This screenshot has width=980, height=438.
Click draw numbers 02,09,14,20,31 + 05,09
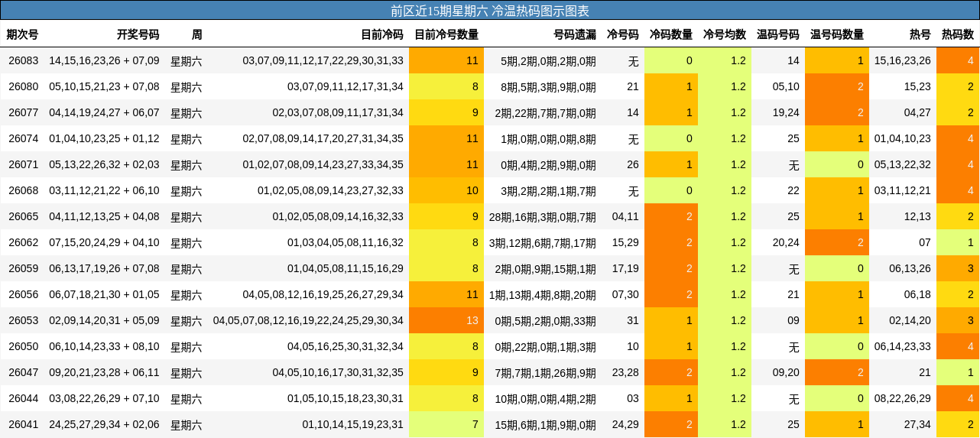(104, 320)
